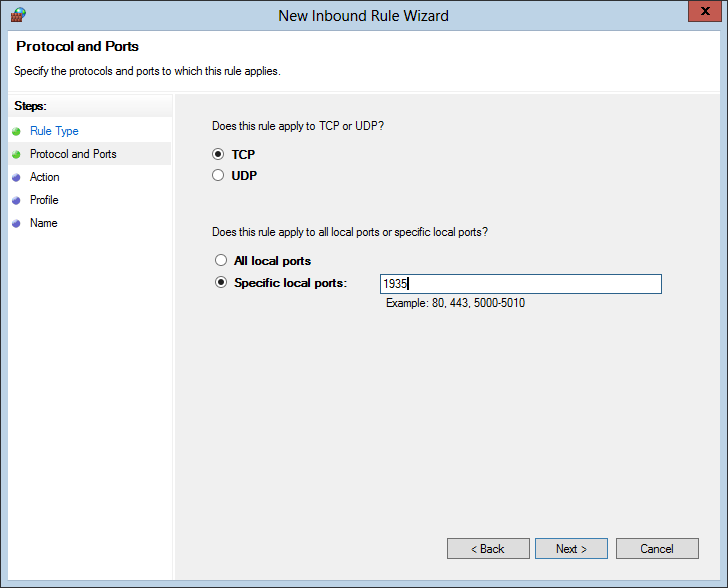The width and height of the screenshot is (728, 588).
Task: Cancel the New Inbound Rule Wizard
Action: coord(657,549)
